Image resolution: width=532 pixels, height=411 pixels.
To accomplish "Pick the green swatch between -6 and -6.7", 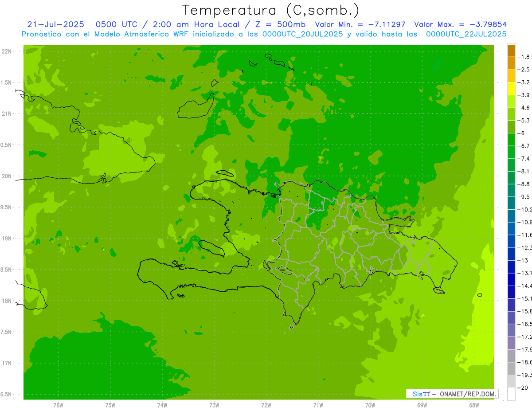I will click(511, 140).
